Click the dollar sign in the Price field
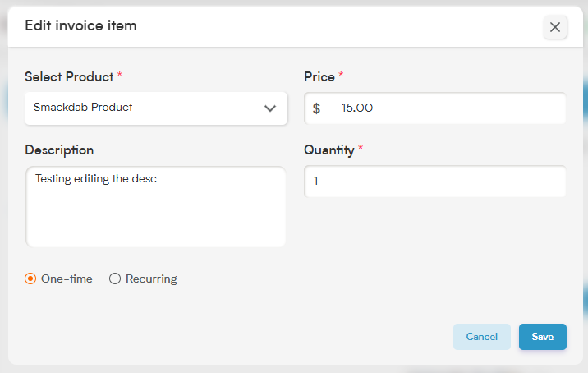Image resolution: width=588 pixels, height=373 pixels. [x=316, y=108]
